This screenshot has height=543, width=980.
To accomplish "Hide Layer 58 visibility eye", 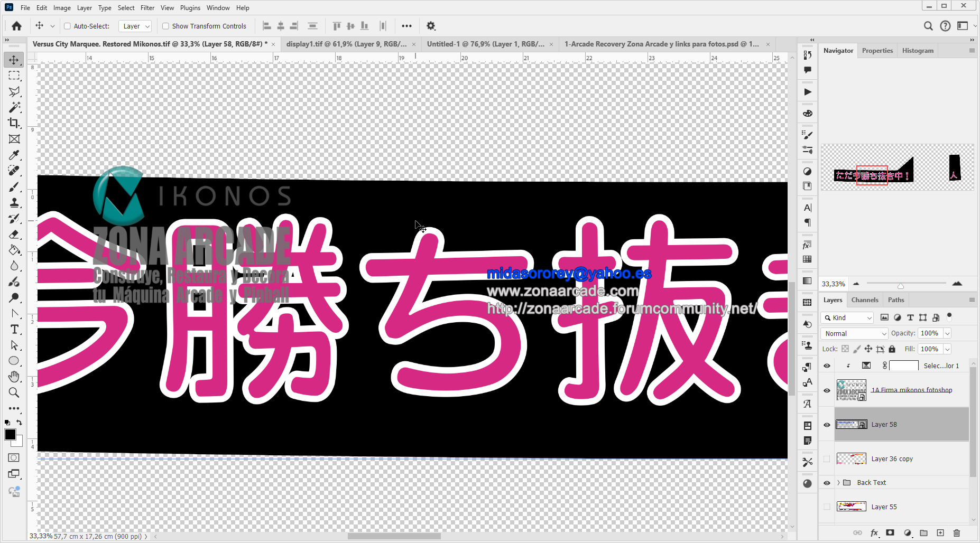I will pos(827,425).
